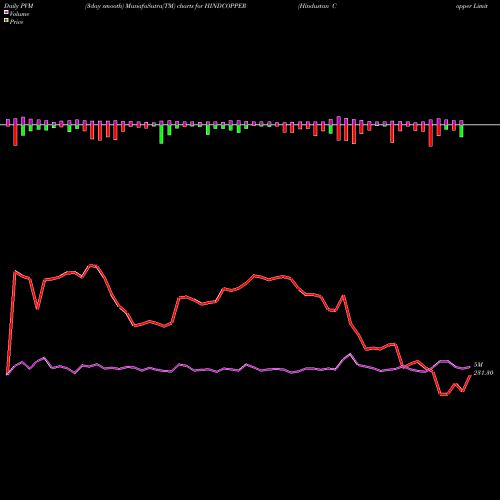Click the Volume legend color swatch

[x=6, y=13]
